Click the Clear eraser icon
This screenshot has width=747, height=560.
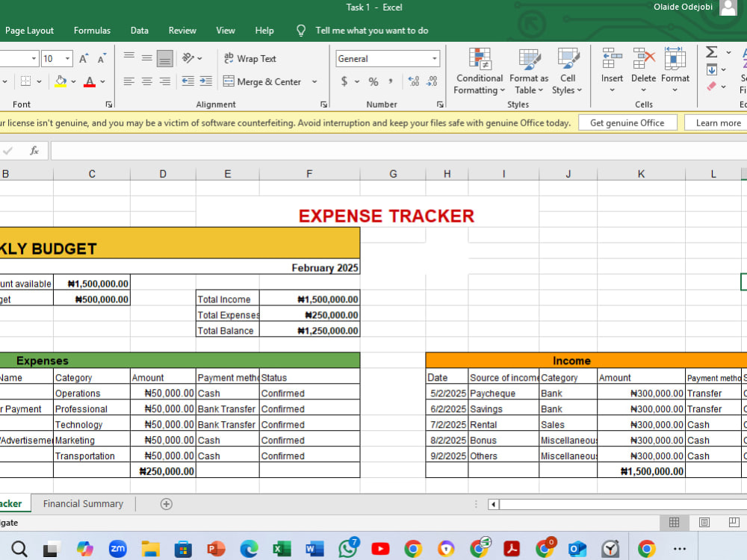712,86
